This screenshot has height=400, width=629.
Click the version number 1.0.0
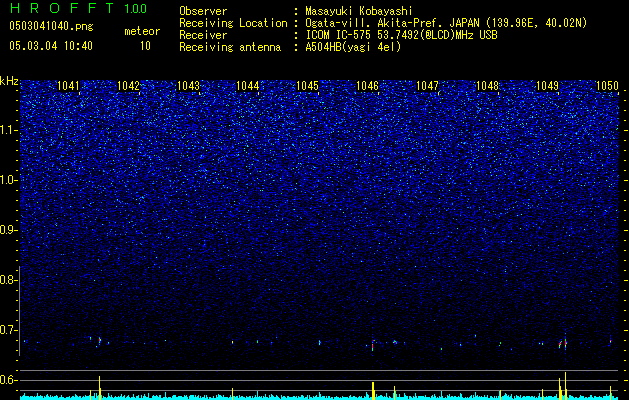coord(136,8)
